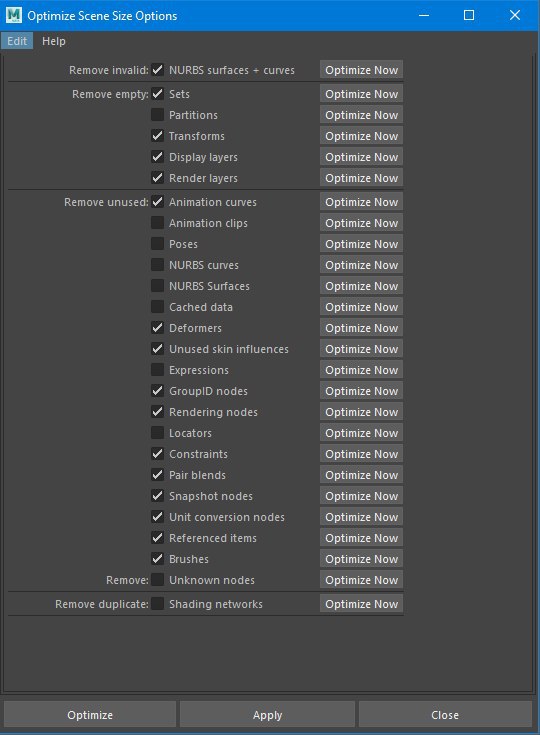Check the NURBS Surfaces option

pyautogui.click(x=158, y=286)
